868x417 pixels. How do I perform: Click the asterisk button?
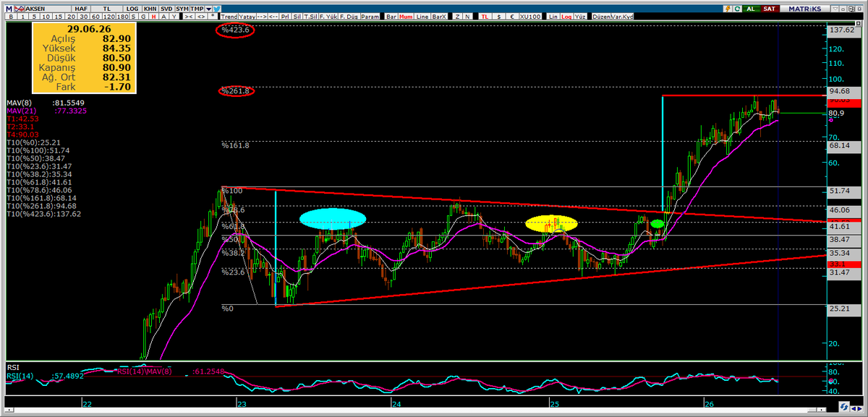(213, 17)
